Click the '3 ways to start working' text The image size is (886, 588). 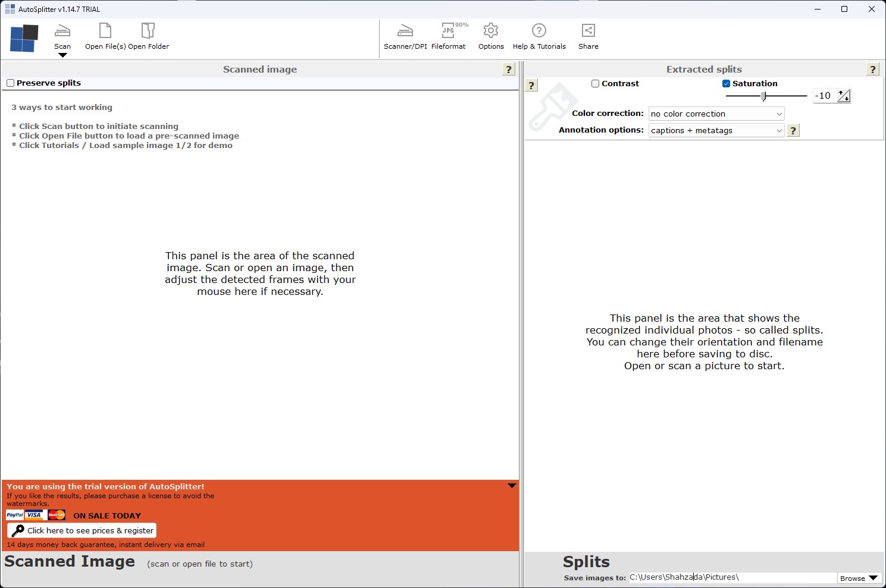point(62,108)
